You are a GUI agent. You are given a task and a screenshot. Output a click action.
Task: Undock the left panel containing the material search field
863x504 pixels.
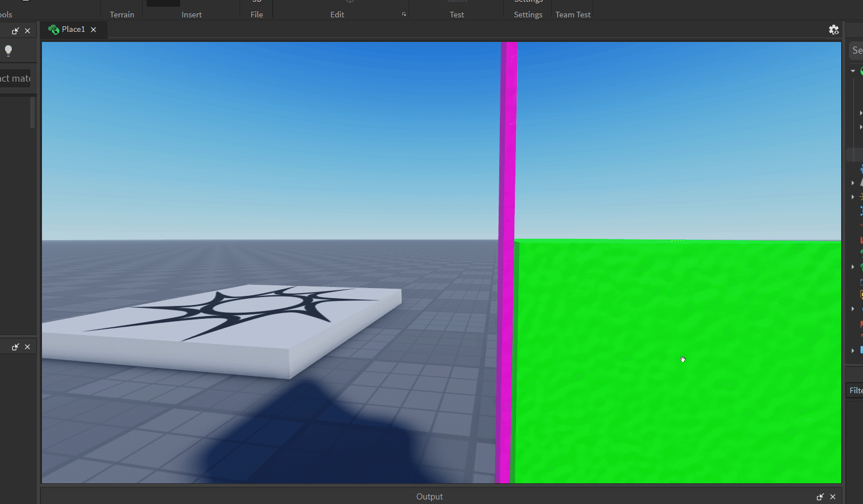16,31
